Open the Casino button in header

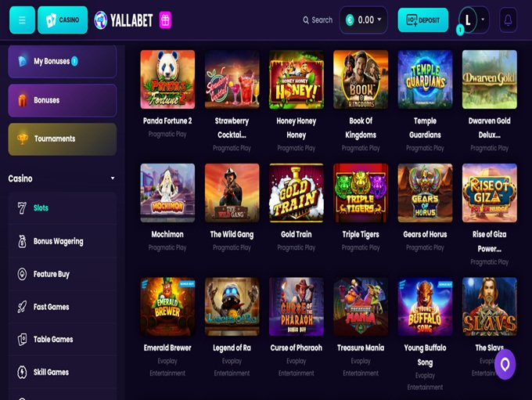63,20
